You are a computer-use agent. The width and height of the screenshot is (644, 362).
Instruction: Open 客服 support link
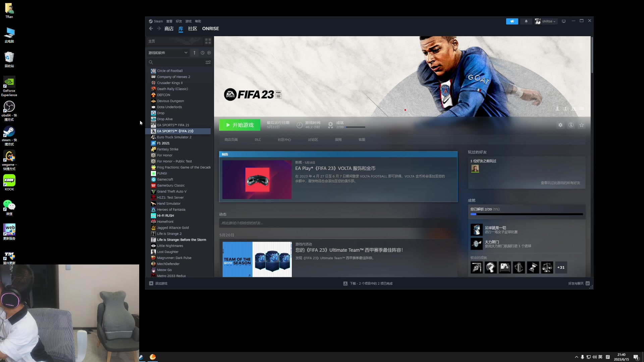tap(362, 140)
